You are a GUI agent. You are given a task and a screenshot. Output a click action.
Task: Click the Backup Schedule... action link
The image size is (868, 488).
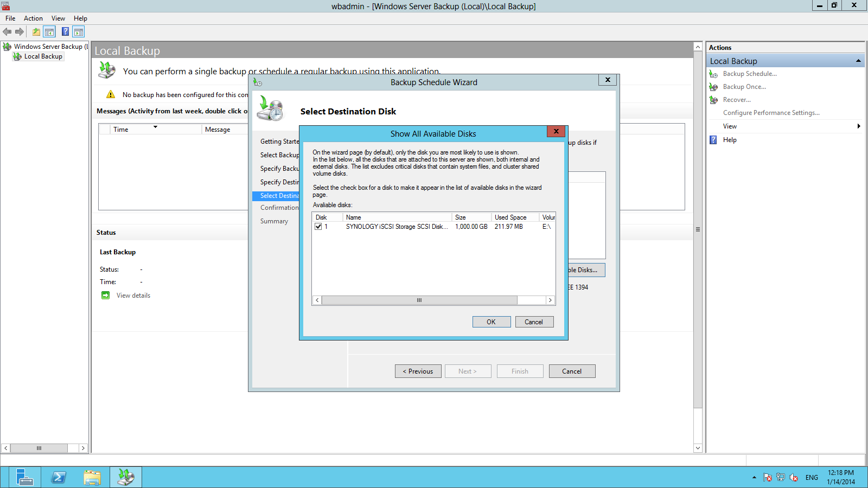point(750,74)
